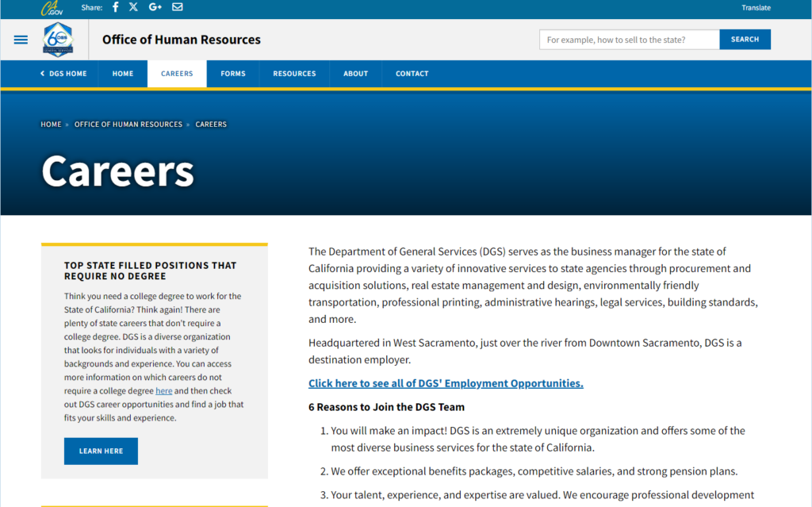Click the 'Headquartered in West Sacramento' paragraph
This screenshot has height=507, width=812.
point(525,351)
